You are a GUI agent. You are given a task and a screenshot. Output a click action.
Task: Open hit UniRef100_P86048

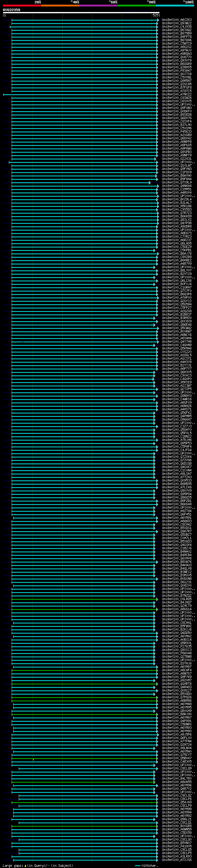click(x=177, y=653)
